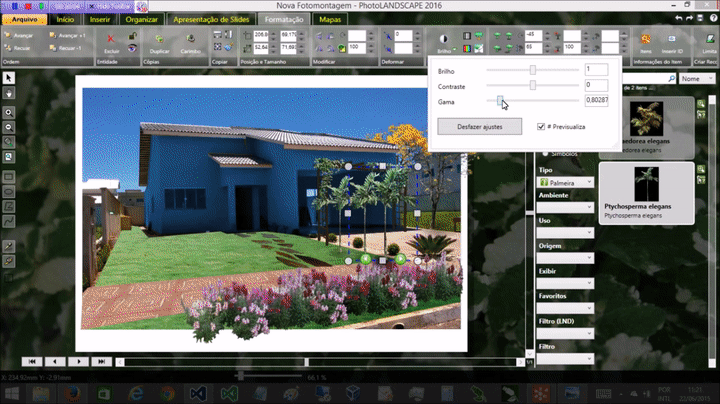720x404 pixels.
Task: Open the Brilho adjustment icon
Action: tap(444, 39)
